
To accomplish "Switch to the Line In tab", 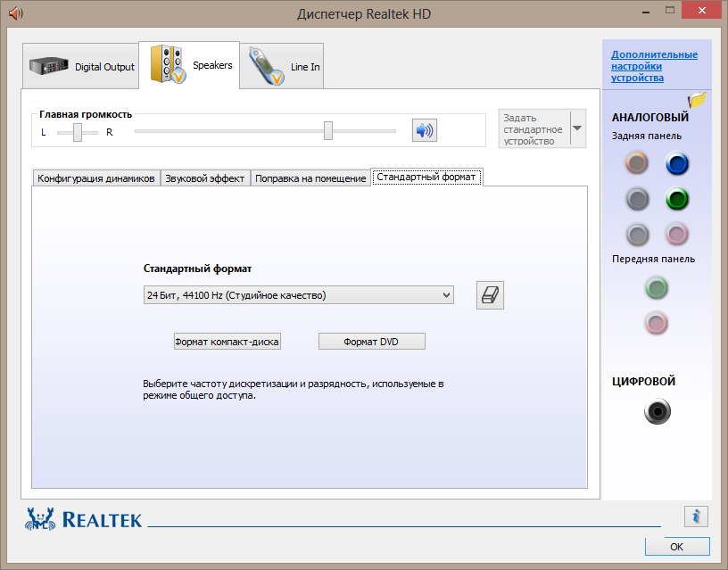I will coord(282,66).
